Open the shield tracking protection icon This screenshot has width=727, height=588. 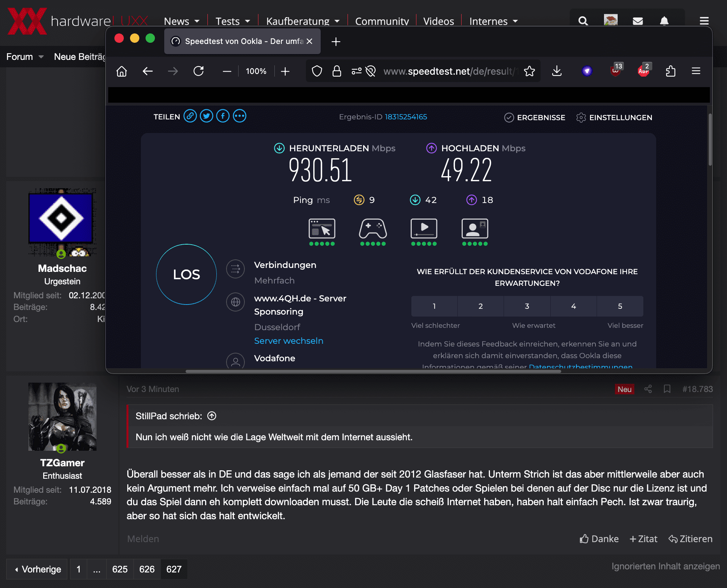pyautogui.click(x=317, y=71)
